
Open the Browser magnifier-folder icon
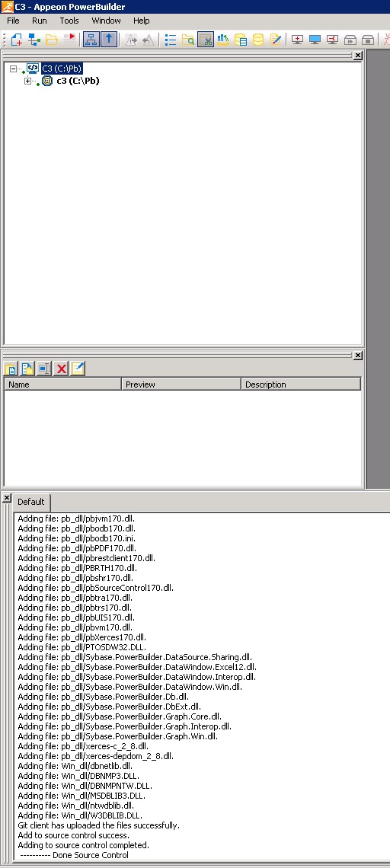188,40
